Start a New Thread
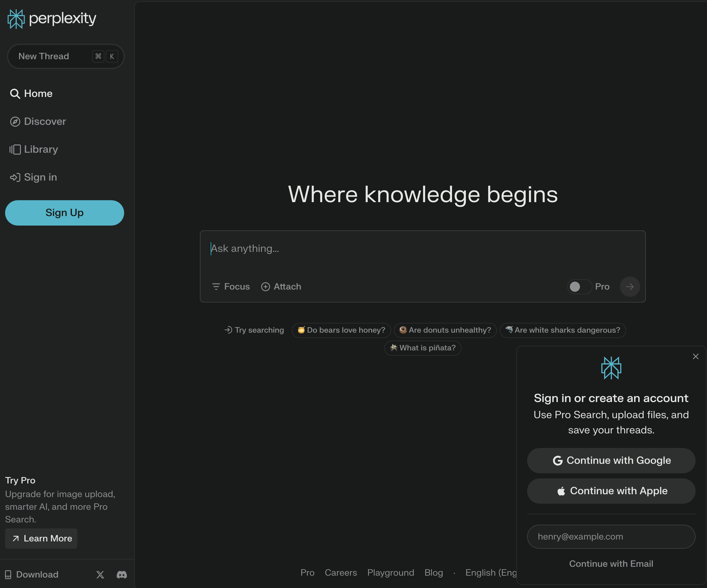The image size is (707, 588). coord(66,56)
